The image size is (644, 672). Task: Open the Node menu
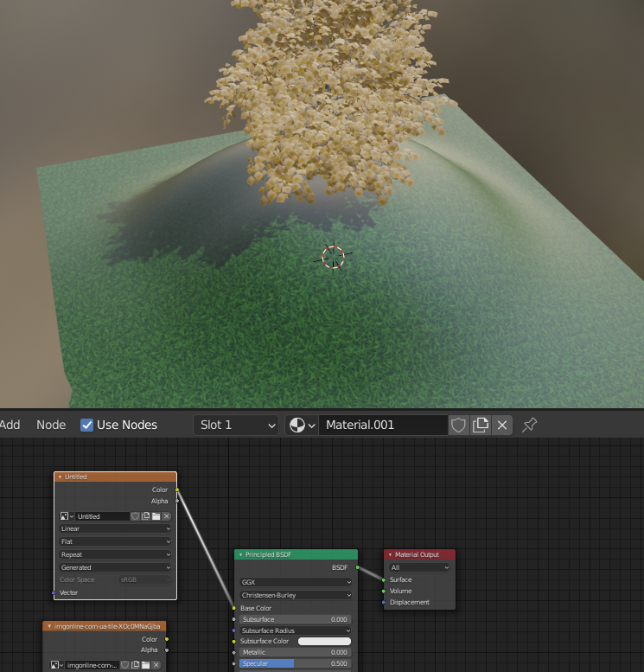coord(51,425)
